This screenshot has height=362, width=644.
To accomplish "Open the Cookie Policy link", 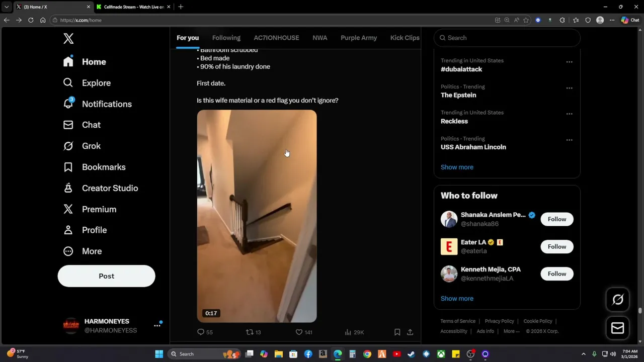I will pyautogui.click(x=538, y=321).
